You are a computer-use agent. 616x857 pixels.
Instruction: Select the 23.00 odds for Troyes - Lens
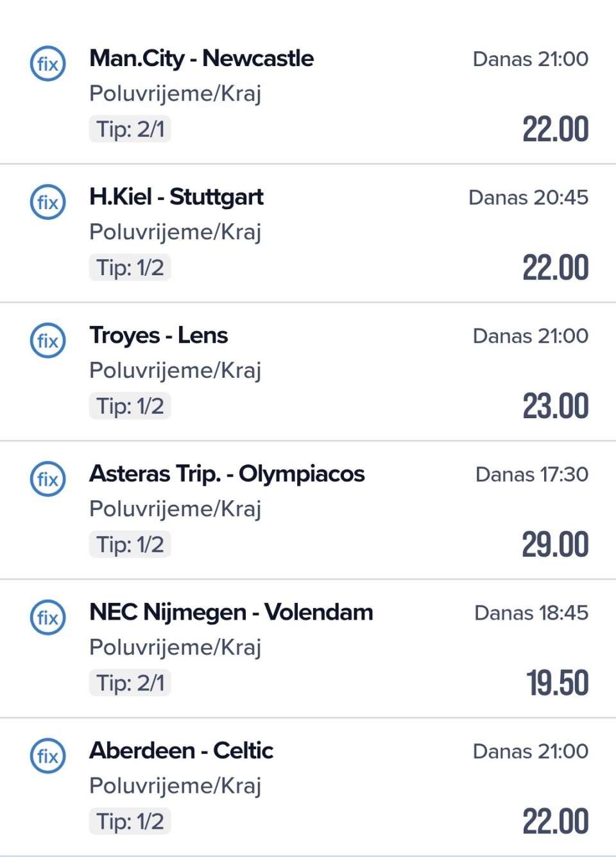pos(555,407)
